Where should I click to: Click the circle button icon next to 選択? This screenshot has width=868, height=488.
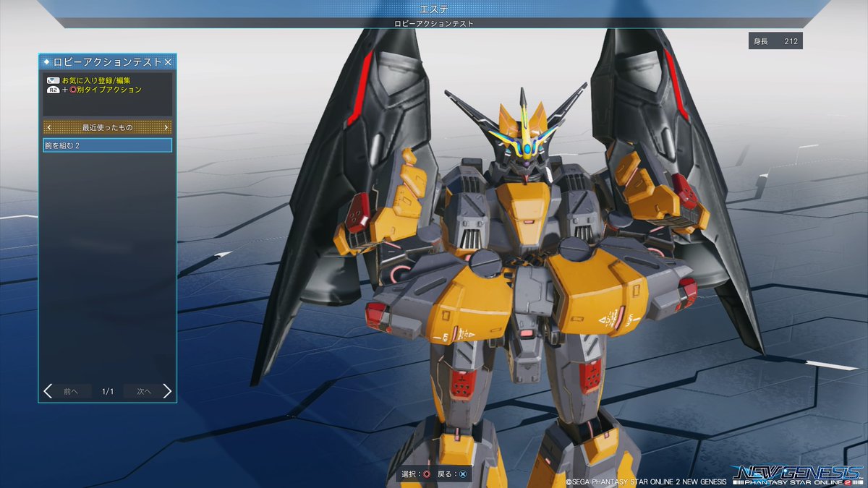click(427, 475)
